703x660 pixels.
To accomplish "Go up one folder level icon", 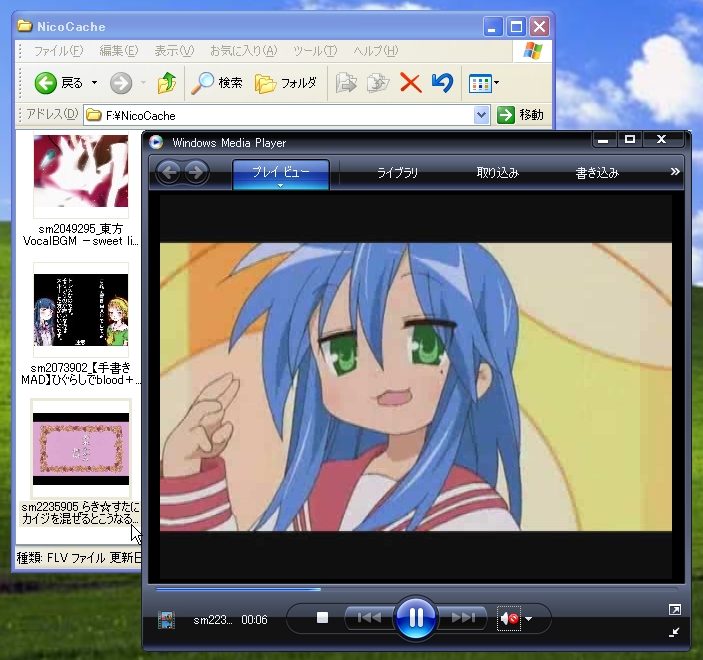I will [x=167, y=82].
